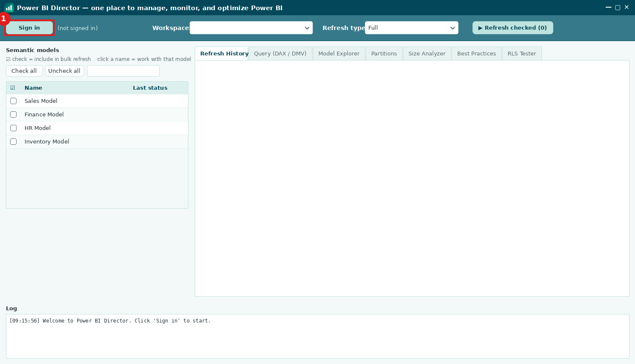Click the Check all button
This screenshot has width=635, height=364.
24,71
